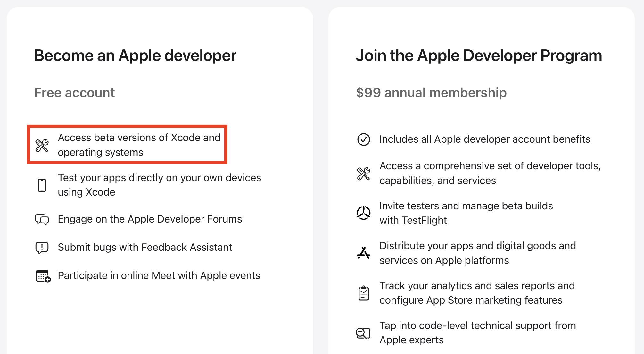Click the 'Free account' subtitle
Viewport: 644px width, 354px height.
[x=74, y=93]
